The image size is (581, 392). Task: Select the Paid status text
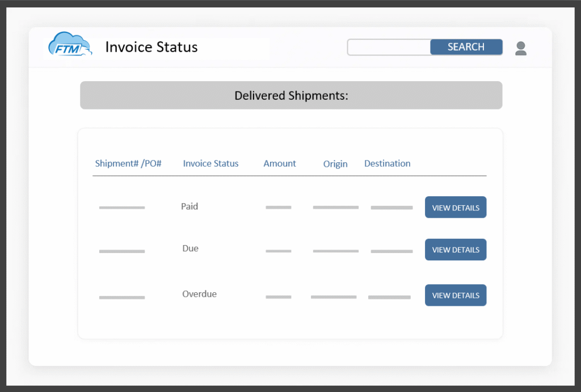(x=190, y=206)
